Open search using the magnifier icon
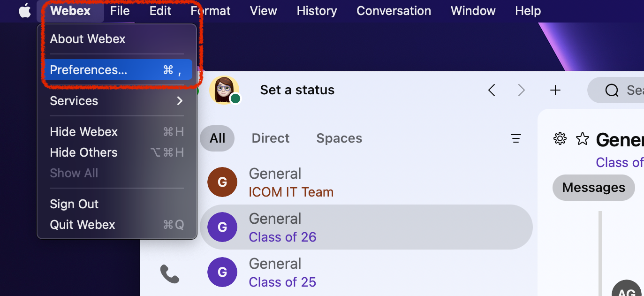The height and width of the screenshot is (296, 644). pyautogui.click(x=612, y=90)
